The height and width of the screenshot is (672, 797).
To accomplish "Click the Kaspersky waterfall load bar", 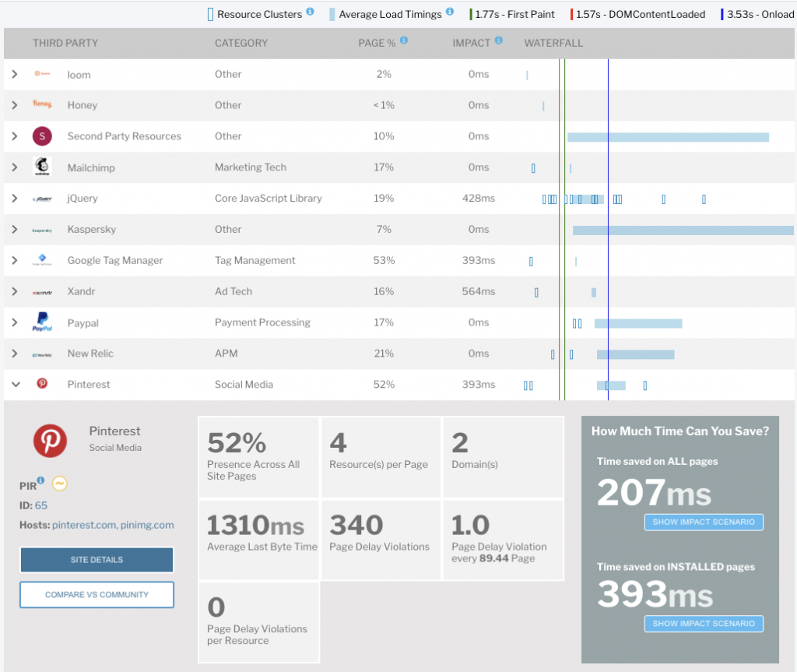I will tap(683, 230).
